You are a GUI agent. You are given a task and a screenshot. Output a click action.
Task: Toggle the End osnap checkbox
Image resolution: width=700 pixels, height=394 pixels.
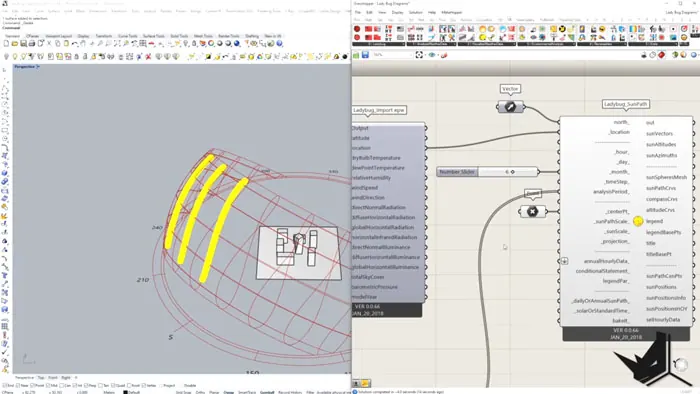pyautogui.click(x=4, y=385)
